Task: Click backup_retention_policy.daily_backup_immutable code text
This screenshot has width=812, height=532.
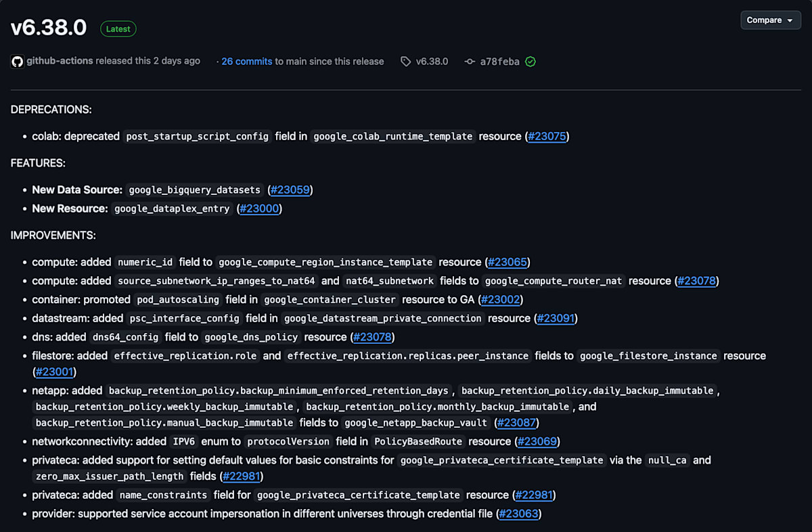Action: tap(587, 391)
